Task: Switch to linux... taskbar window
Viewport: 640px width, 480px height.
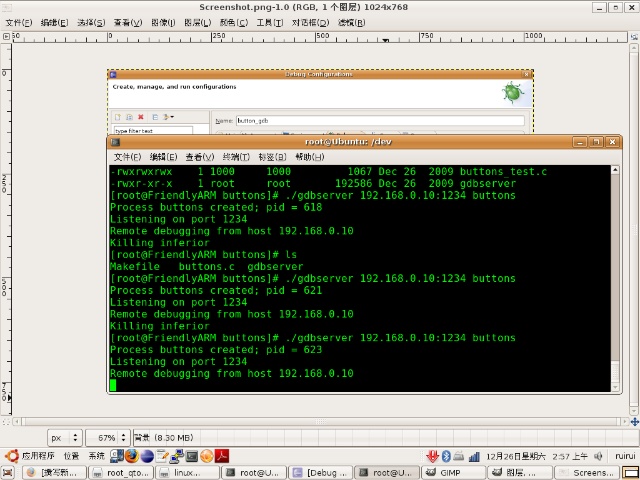Action: [x=187, y=473]
